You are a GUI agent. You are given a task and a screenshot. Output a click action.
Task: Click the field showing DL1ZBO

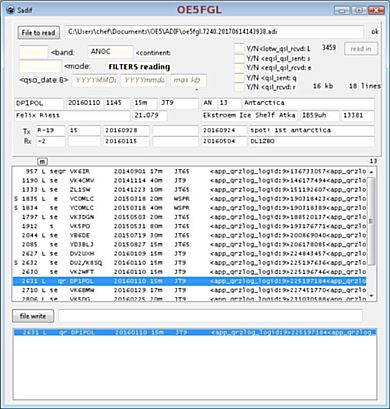point(312,141)
